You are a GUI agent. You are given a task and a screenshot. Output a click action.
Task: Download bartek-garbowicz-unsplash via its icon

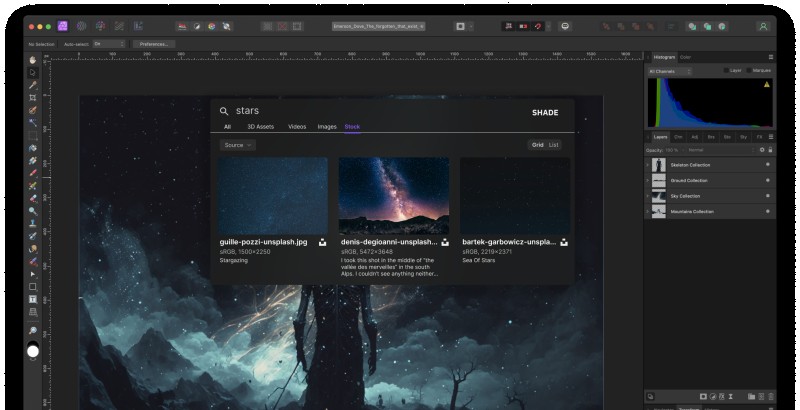click(x=564, y=242)
